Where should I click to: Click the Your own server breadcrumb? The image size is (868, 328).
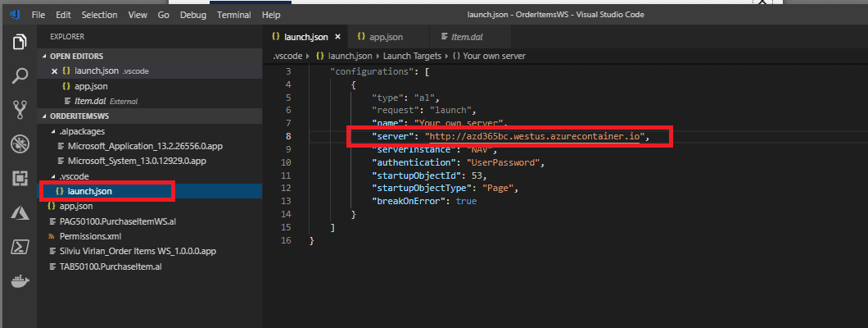[x=495, y=56]
